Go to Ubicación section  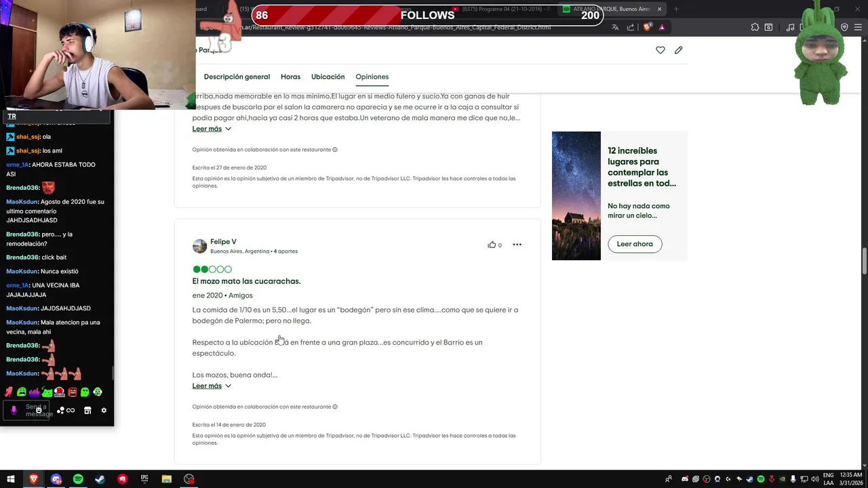[328, 77]
